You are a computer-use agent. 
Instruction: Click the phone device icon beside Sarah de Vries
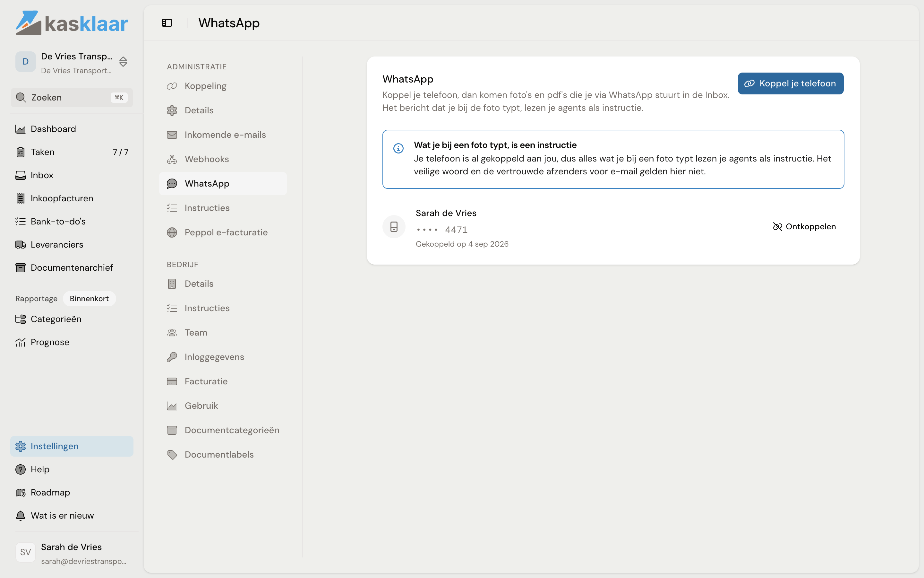click(394, 227)
